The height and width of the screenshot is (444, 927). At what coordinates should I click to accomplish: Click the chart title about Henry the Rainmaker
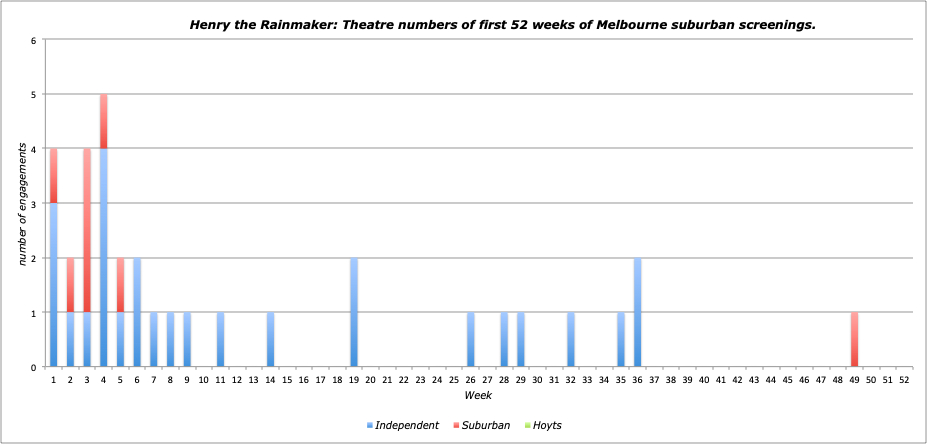pyautogui.click(x=502, y=23)
